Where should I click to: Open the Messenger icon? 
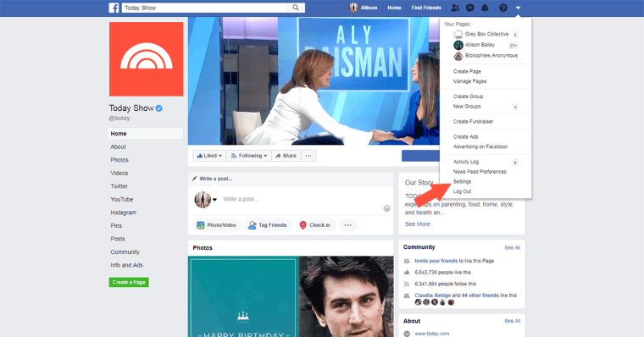pos(469,8)
